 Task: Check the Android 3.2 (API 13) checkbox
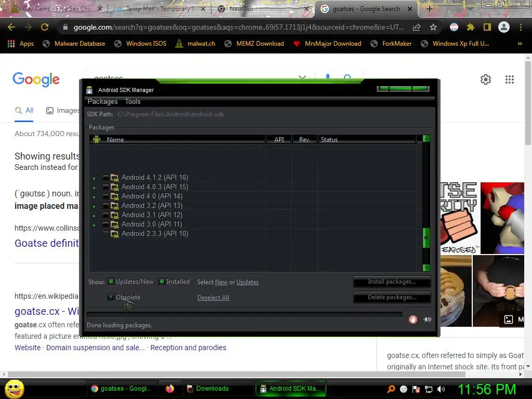click(x=106, y=206)
